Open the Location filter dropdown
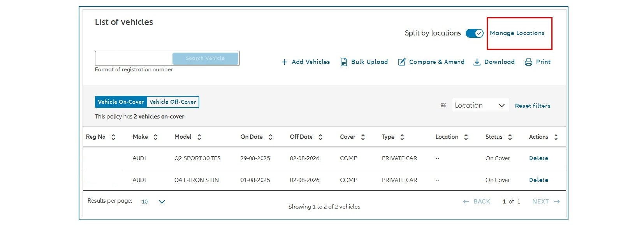 tap(480, 105)
